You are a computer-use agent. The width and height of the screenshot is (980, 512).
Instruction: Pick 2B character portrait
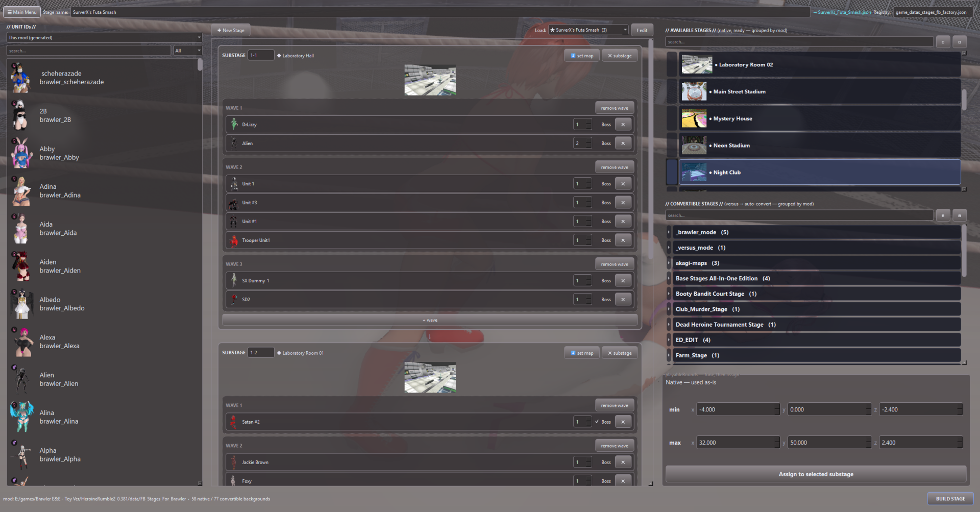(21, 115)
